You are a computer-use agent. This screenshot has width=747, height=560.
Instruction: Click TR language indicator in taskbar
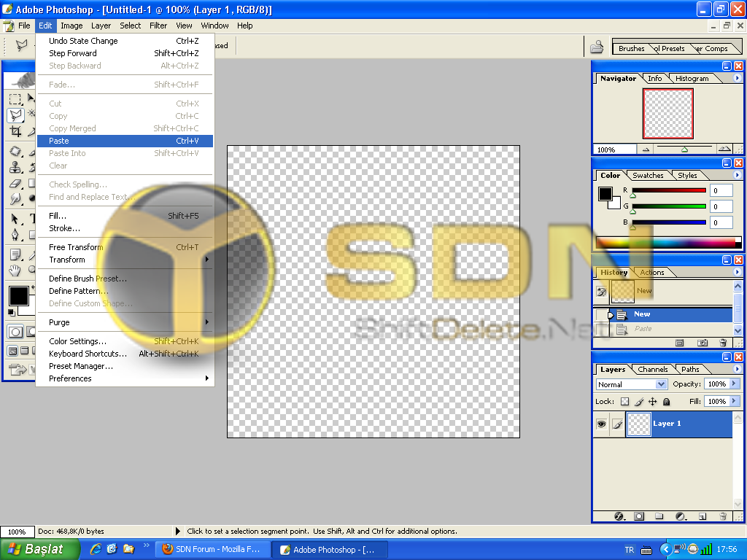pos(630,550)
